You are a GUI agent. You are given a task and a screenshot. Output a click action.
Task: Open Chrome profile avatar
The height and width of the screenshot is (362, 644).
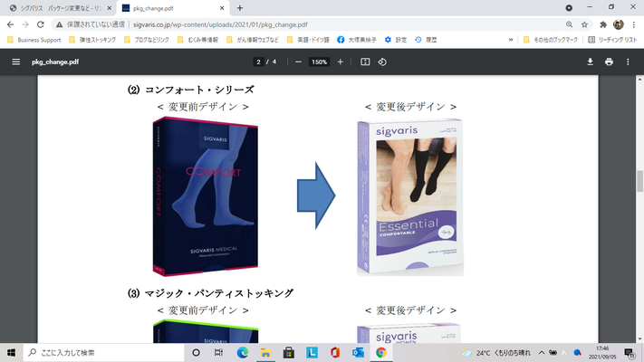[x=618, y=24]
